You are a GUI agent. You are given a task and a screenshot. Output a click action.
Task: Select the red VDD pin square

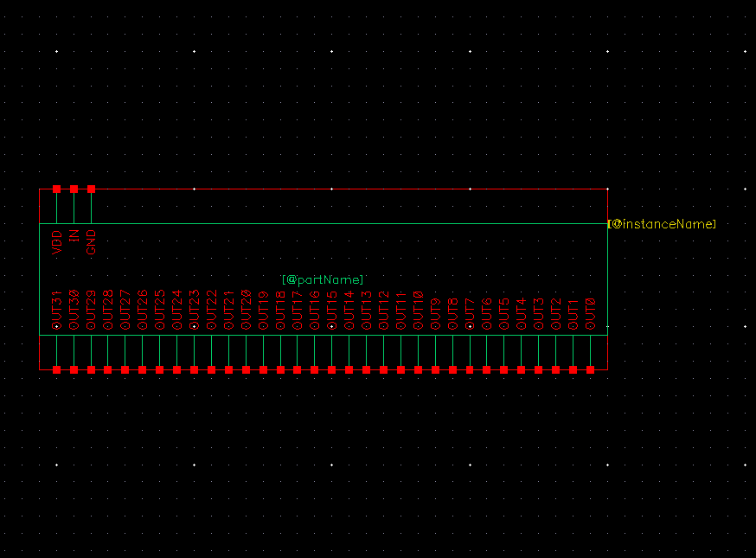pos(57,189)
